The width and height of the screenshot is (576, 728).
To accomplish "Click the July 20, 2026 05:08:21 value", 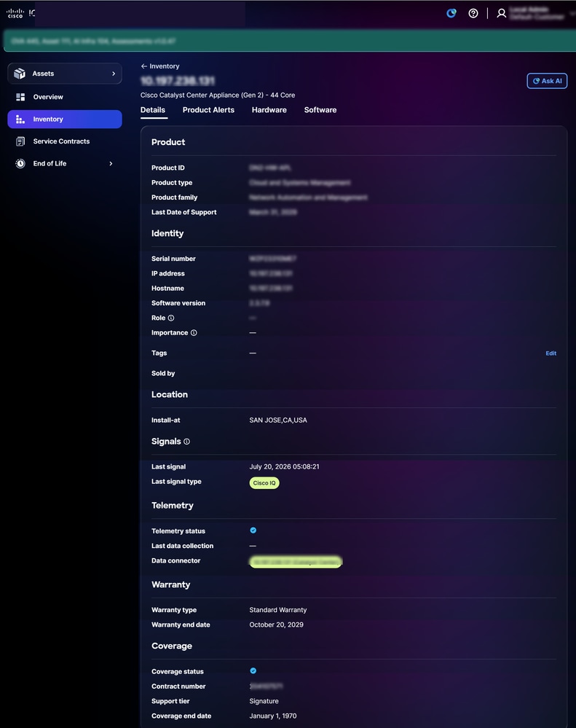I will [x=284, y=466].
